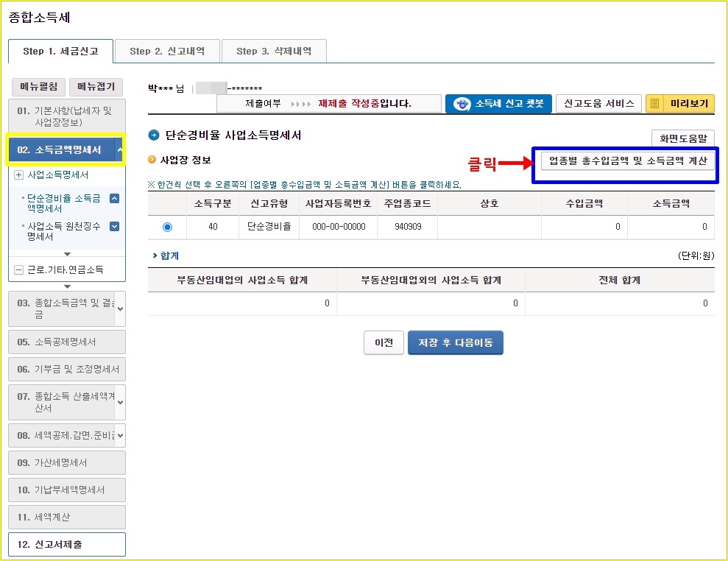Click the 소득금액 column header

click(671, 203)
